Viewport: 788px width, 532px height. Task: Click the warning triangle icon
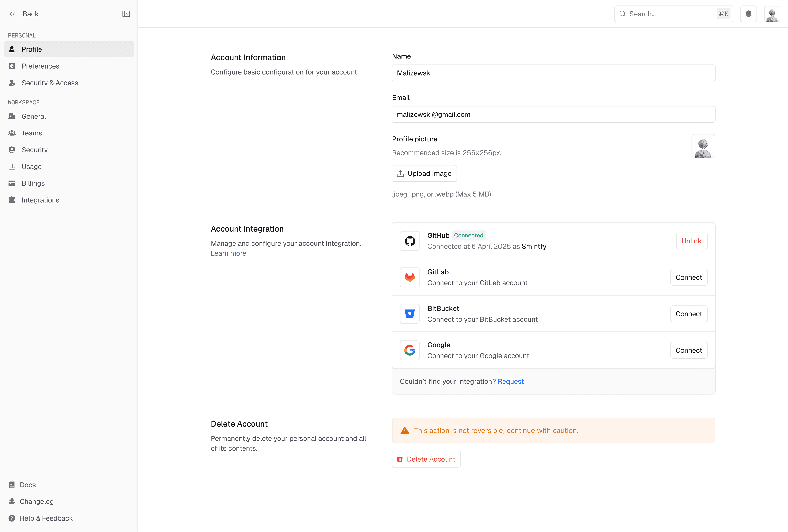(404, 431)
